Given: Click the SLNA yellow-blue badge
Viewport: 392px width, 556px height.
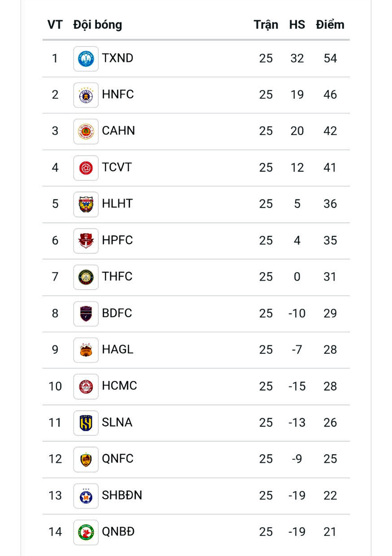Looking at the screenshot, I should point(86,423).
